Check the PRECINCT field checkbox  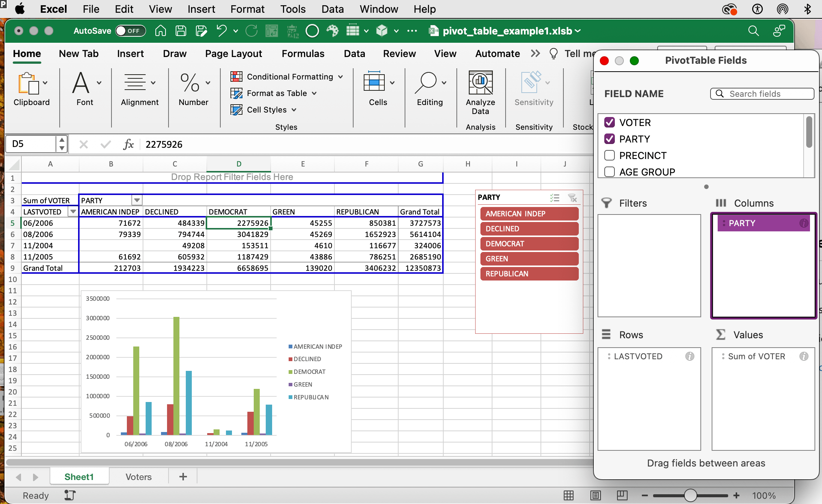pos(610,155)
